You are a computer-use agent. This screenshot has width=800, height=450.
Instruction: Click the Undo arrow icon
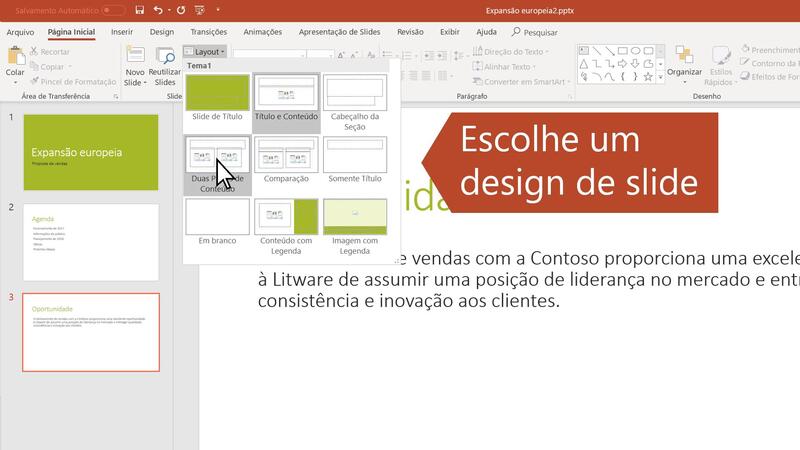(160, 10)
